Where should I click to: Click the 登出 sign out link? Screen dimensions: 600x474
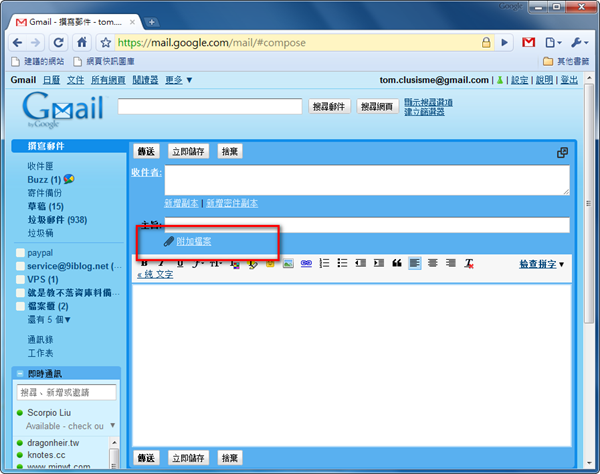[569, 80]
